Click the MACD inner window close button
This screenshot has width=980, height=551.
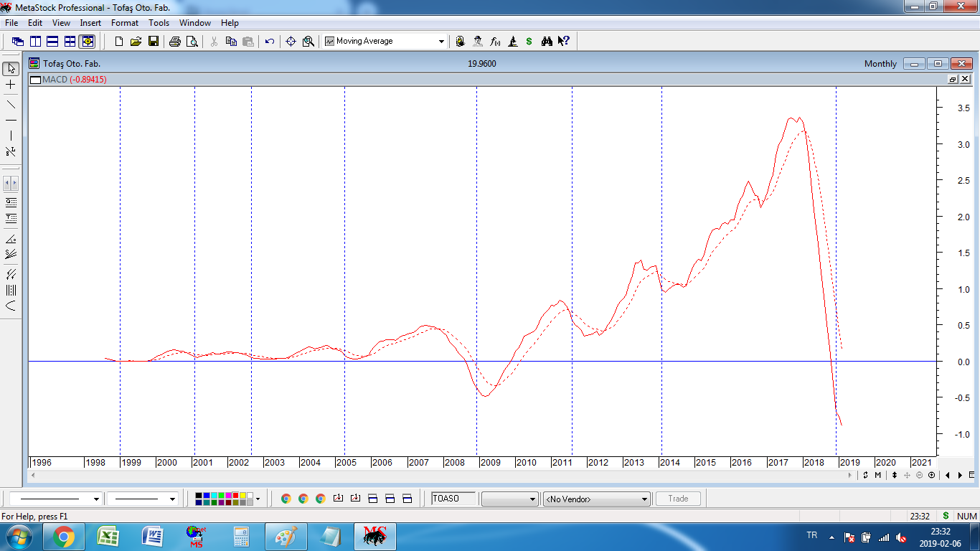(965, 80)
